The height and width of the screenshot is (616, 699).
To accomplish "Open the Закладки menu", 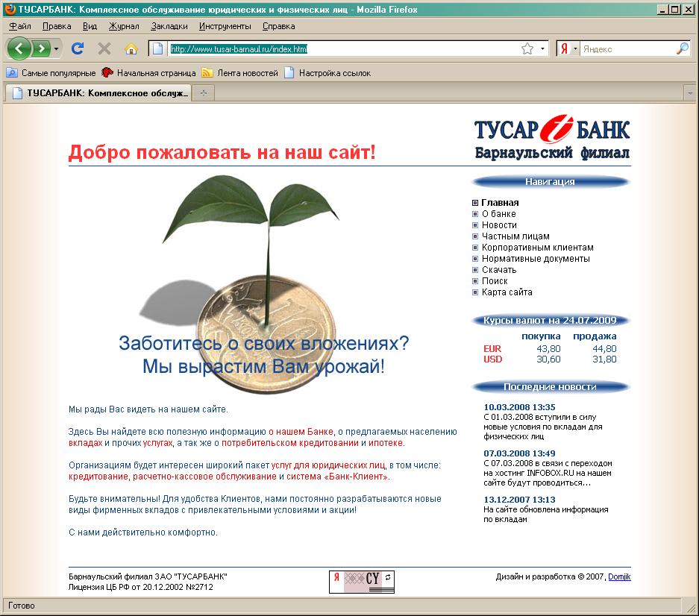I will click(169, 26).
